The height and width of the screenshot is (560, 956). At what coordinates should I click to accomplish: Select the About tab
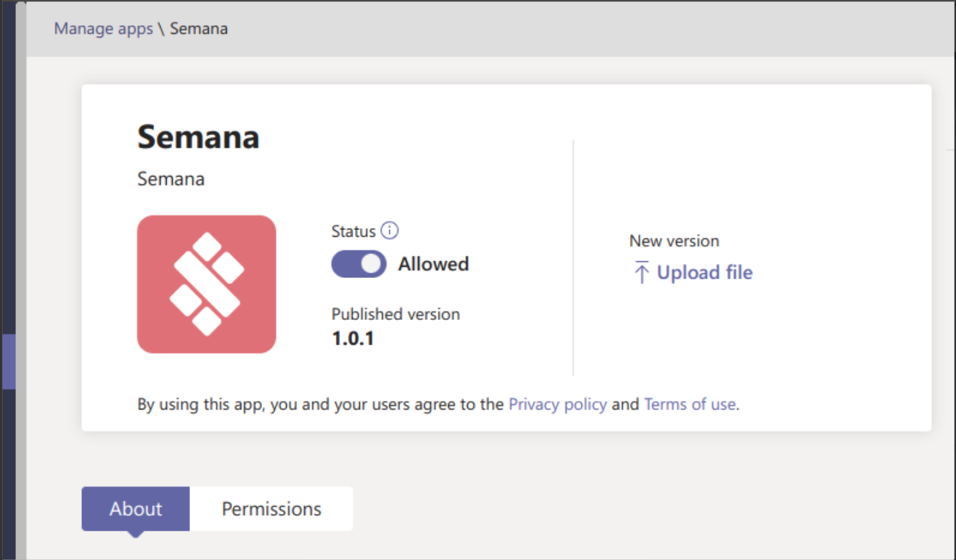coord(136,509)
